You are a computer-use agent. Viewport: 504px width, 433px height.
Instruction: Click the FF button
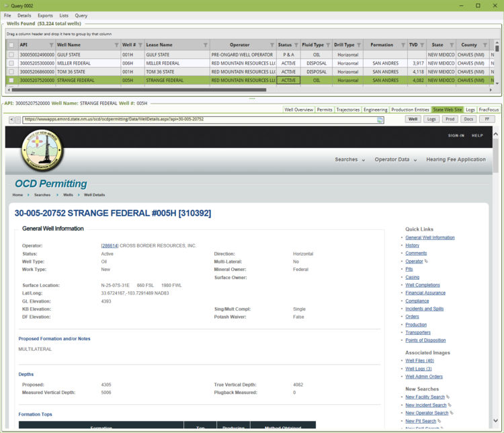point(487,120)
